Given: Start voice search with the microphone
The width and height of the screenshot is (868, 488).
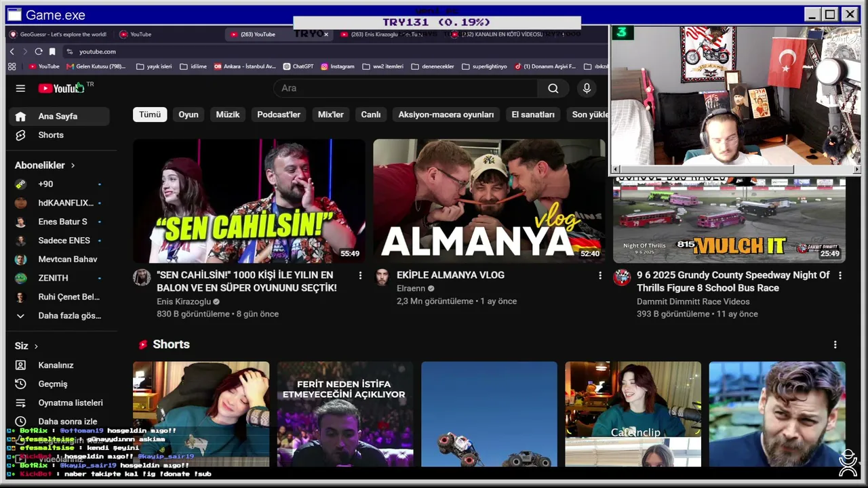Looking at the screenshot, I should (x=587, y=88).
